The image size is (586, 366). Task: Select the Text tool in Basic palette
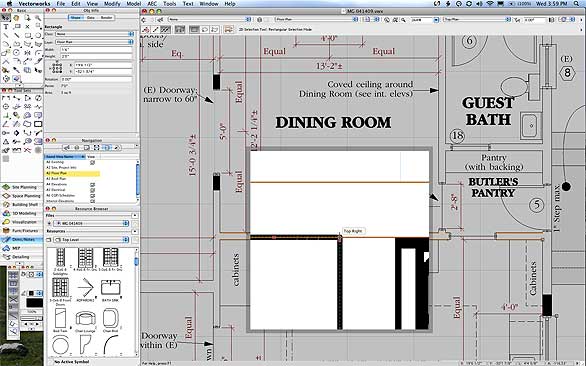pyautogui.click(x=6, y=27)
